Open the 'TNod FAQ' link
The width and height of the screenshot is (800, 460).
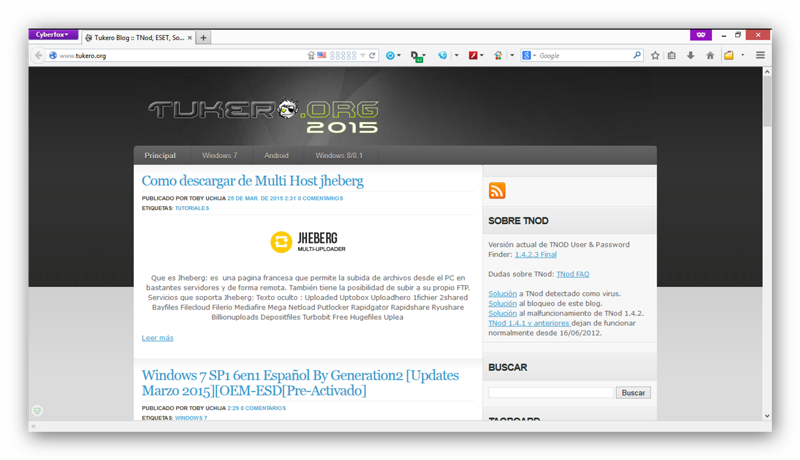[572, 274]
